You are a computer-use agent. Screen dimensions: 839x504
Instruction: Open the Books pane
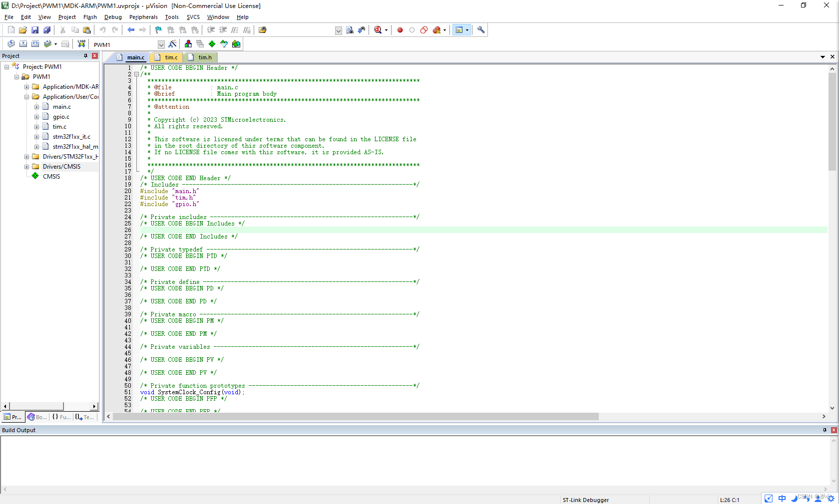point(37,417)
